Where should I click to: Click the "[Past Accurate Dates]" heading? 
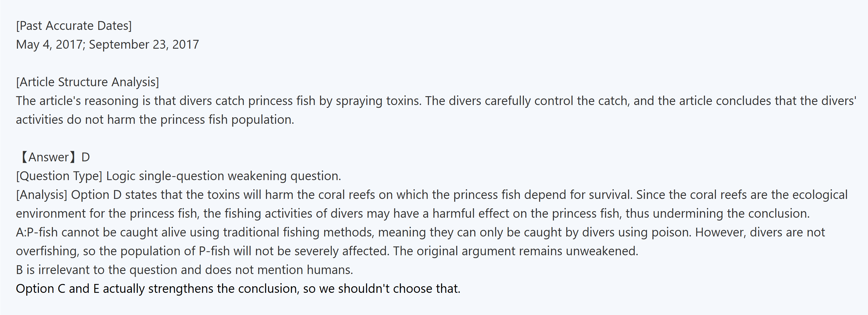pyautogui.click(x=74, y=26)
